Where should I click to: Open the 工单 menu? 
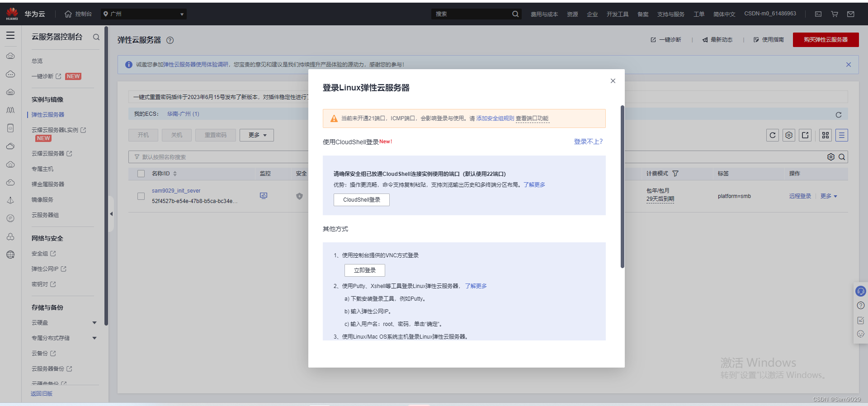point(699,14)
